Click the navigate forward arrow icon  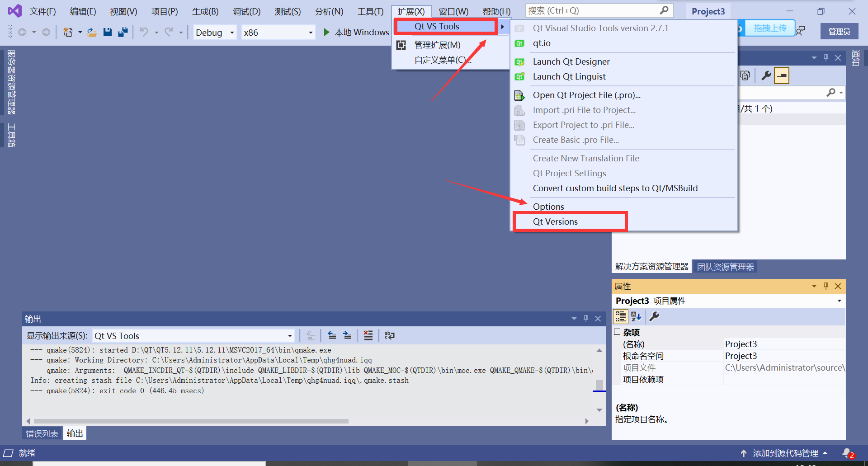pos(46,32)
